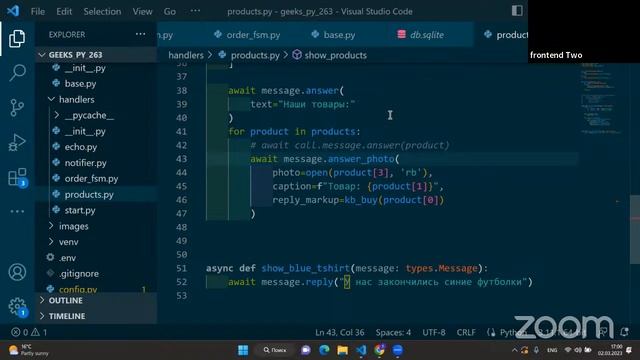The width and height of the screenshot is (640, 360).
Task: Open Chrome from taskbar
Action: tap(380, 350)
